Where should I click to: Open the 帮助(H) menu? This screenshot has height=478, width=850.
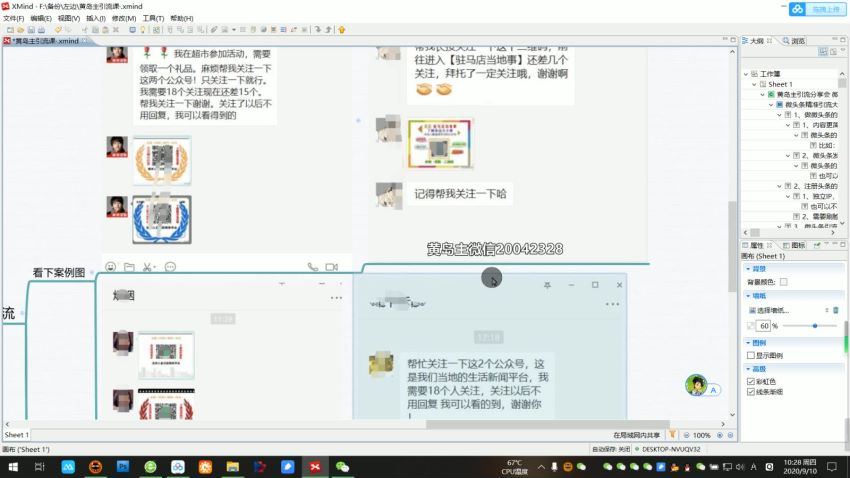coord(182,18)
